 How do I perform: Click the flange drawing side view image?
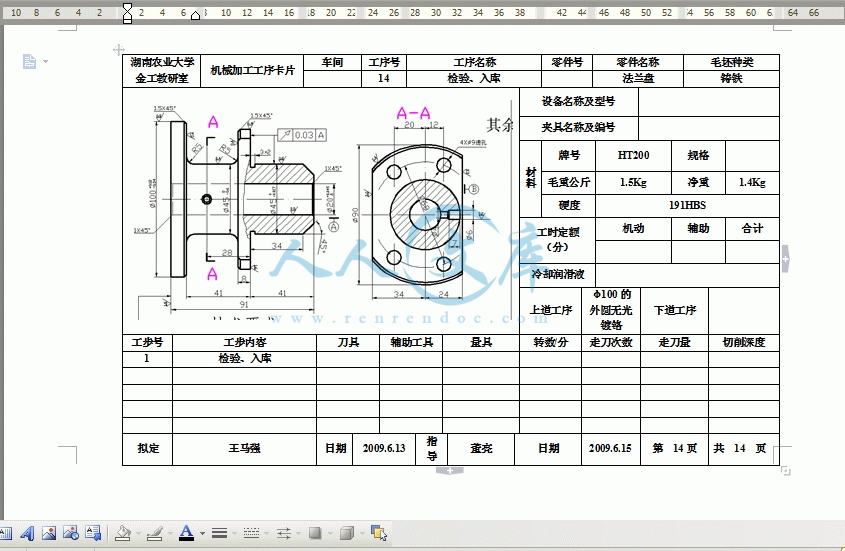click(x=240, y=209)
